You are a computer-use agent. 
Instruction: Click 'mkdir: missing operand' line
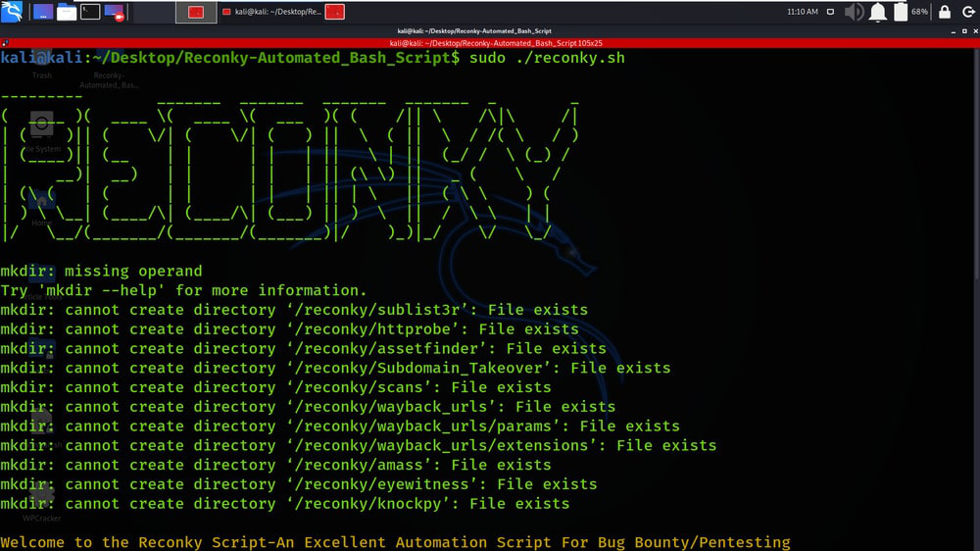pos(101,271)
